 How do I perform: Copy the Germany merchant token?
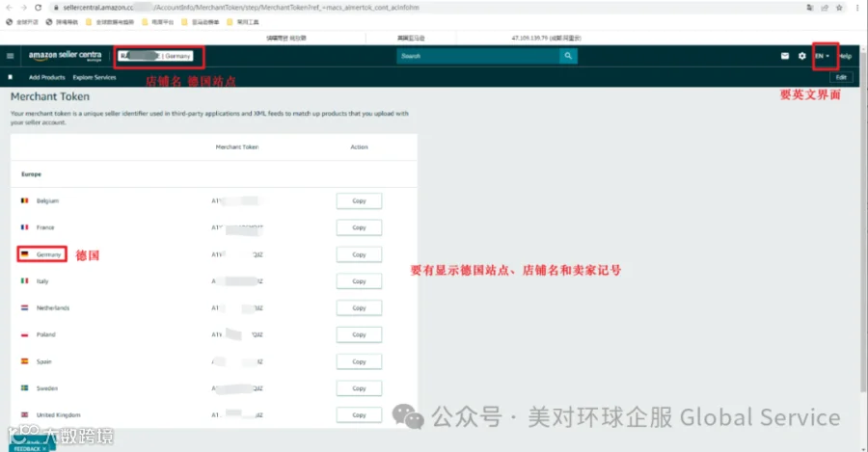coord(359,254)
